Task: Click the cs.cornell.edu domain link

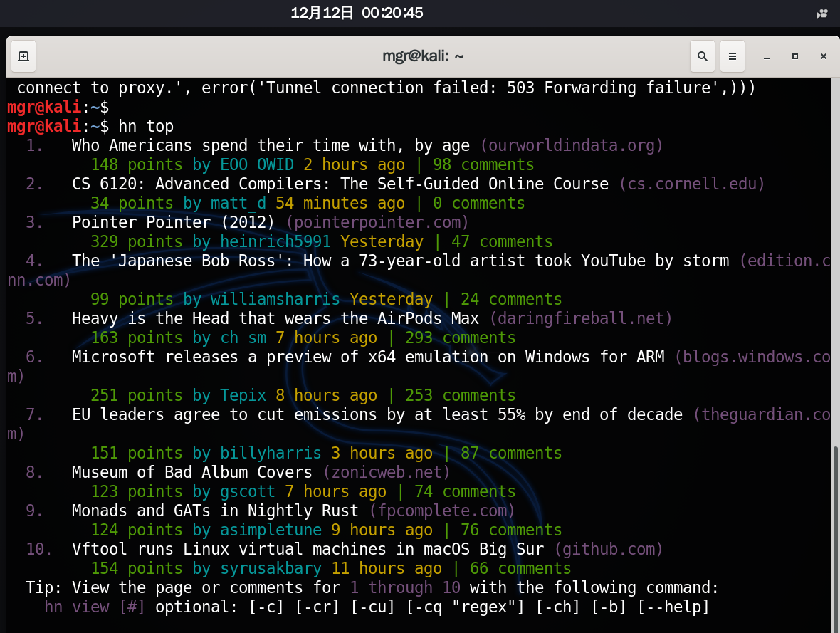Action: pyautogui.click(x=691, y=184)
